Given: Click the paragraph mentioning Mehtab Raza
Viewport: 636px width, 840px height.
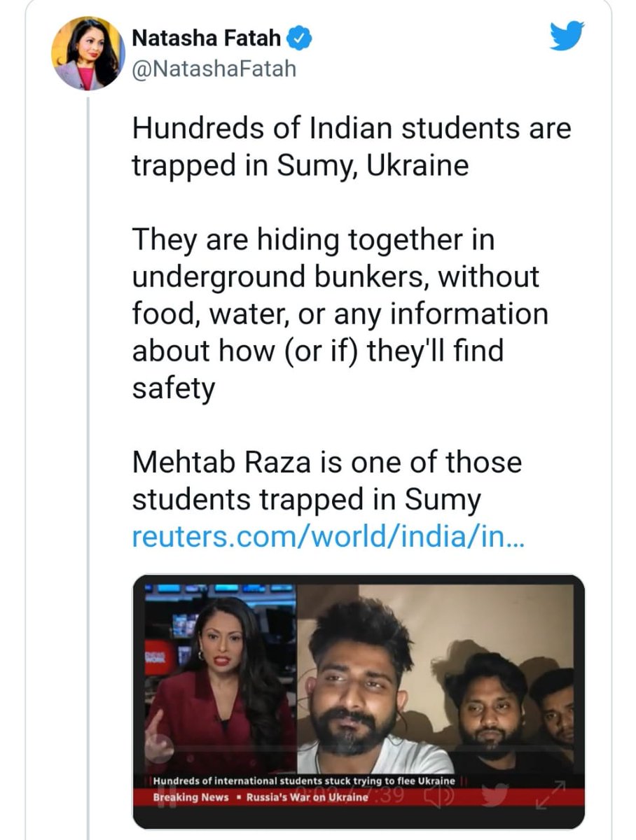Looking at the screenshot, I should tap(327, 480).
